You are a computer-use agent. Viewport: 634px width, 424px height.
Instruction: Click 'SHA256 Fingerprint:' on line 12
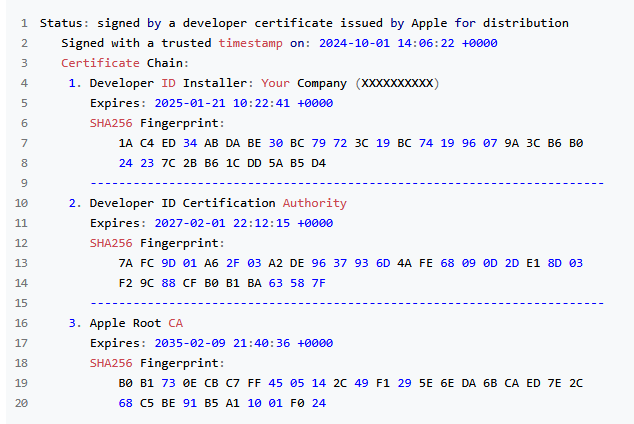tap(157, 243)
